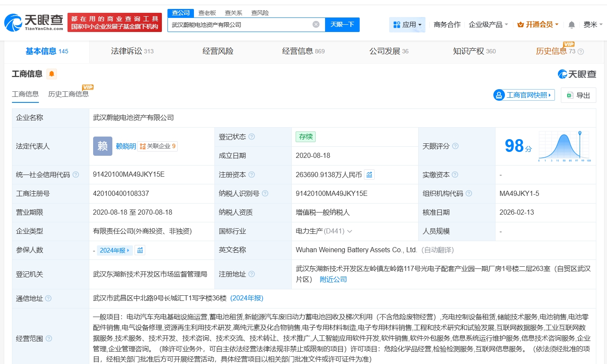Image resolution: width=607 pixels, height=364 pixels.
Task: Switch to the 法律诉讼 tab
Action: pos(126,51)
